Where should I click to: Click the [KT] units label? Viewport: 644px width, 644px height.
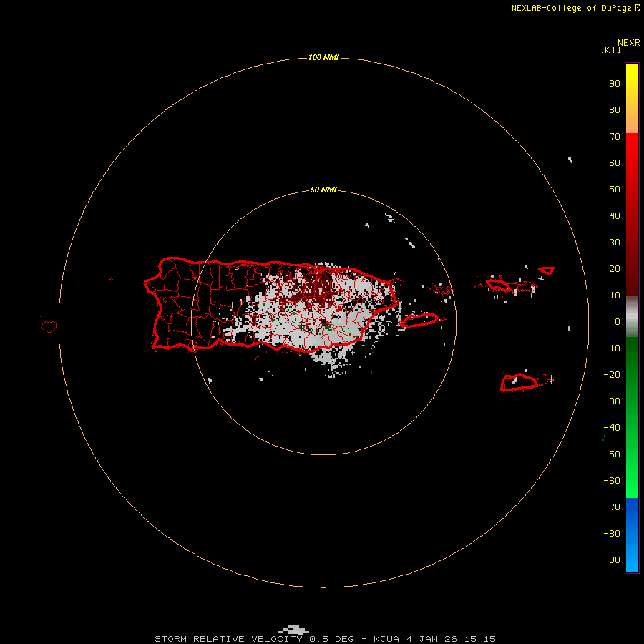(610, 49)
